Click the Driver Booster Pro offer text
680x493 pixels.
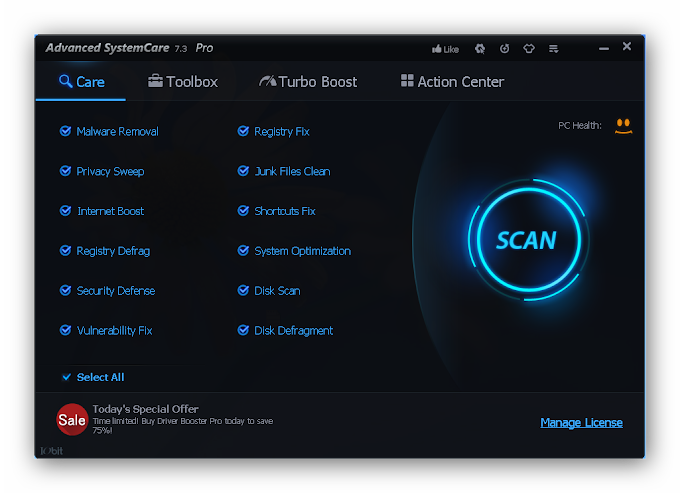coord(183,425)
